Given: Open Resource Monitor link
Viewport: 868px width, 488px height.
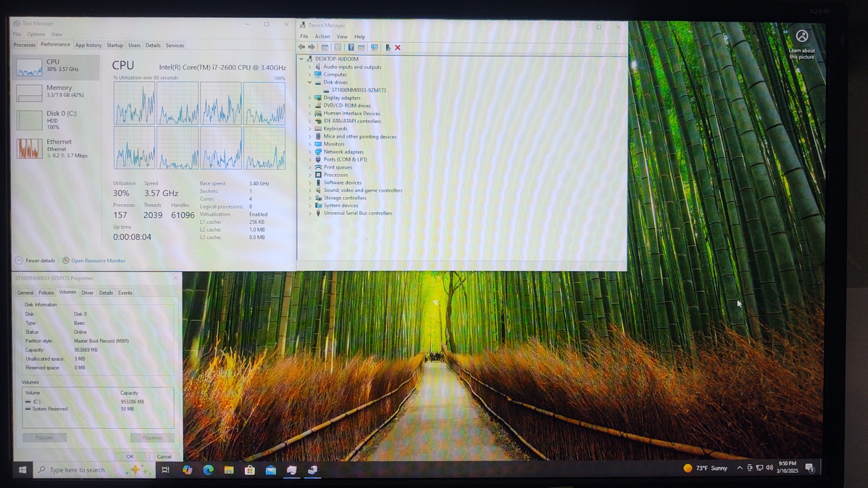Looking at the screenshot, I should [98, 261].
